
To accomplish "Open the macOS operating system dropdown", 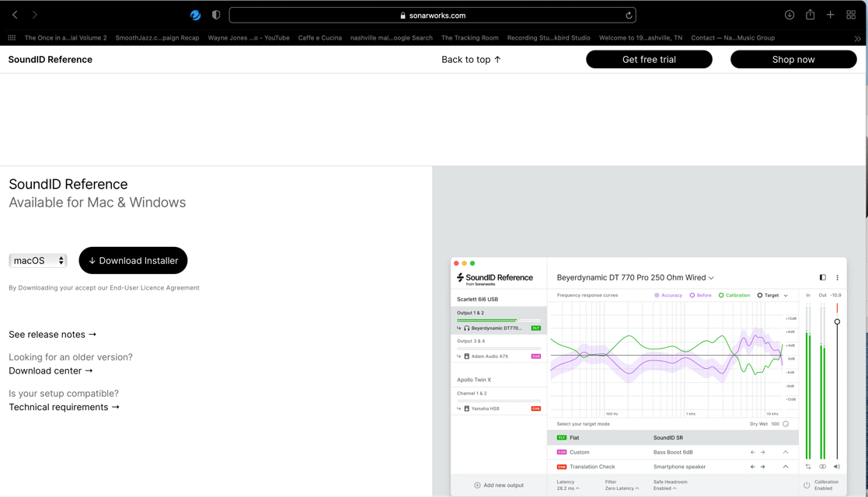I will 37,260.
